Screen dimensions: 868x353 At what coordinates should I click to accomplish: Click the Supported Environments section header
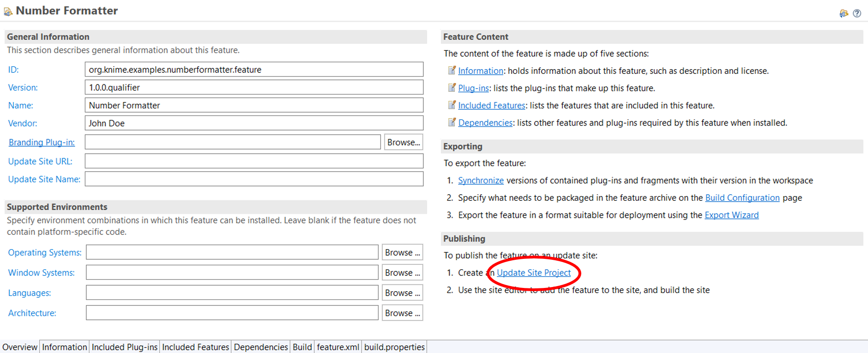216,207
